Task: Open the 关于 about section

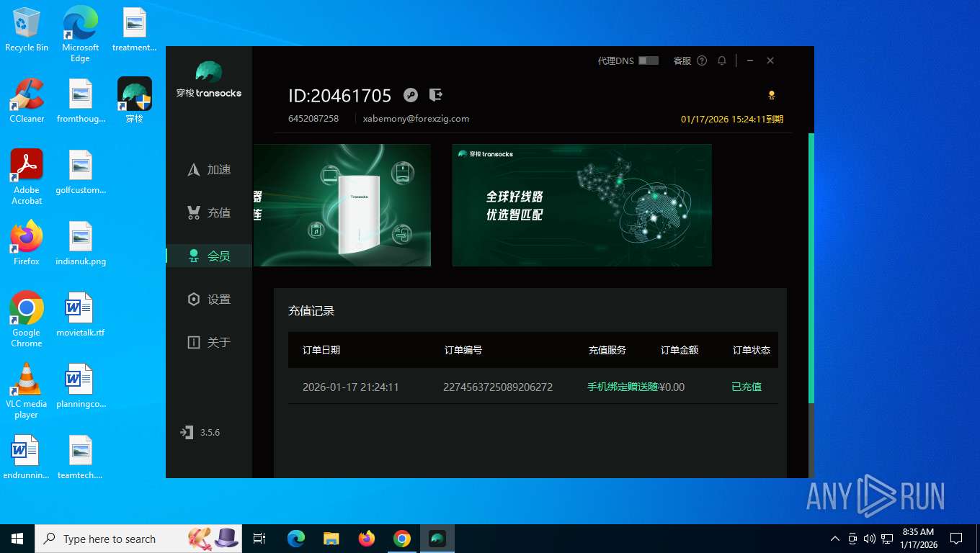Action: click(209, 342)
